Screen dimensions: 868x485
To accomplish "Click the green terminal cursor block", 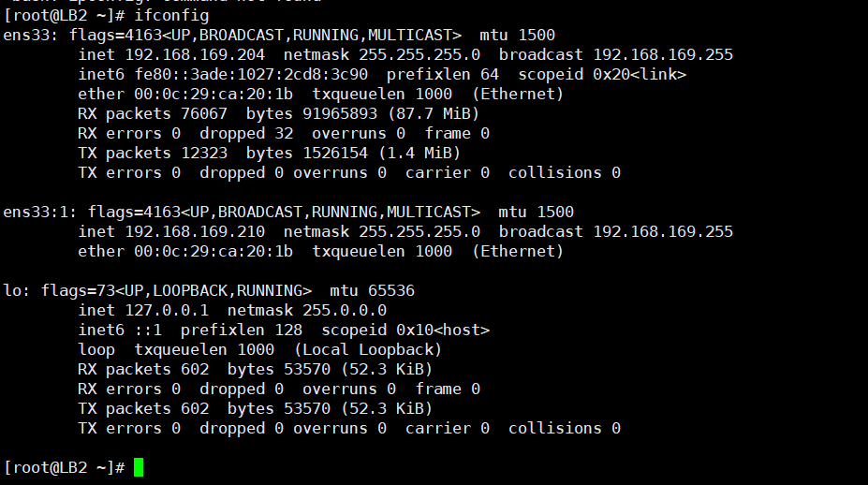I will click(139, 467).
